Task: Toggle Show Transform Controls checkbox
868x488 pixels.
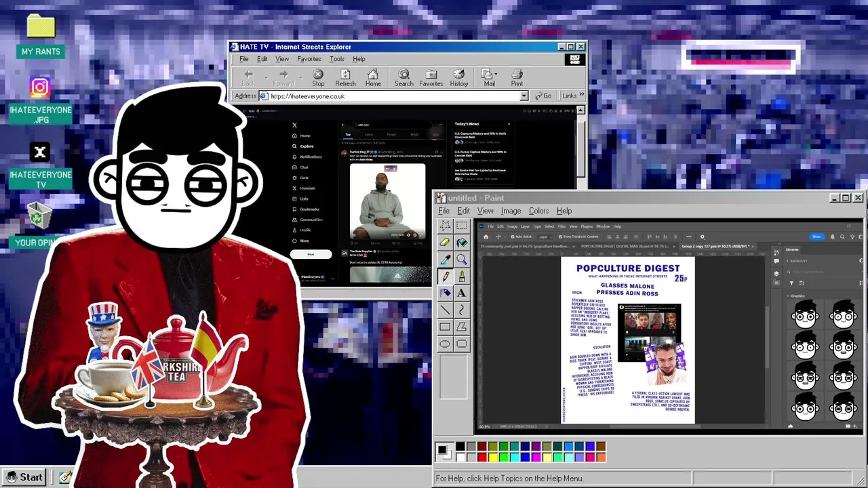Action: (560, 237)
